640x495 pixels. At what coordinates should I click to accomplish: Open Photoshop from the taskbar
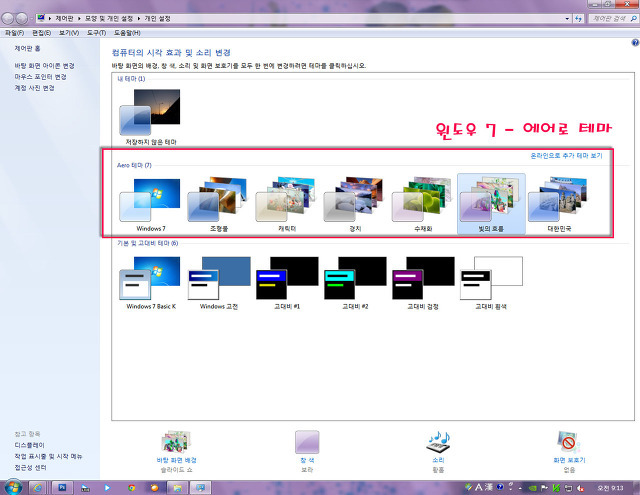tap(62, 487)
